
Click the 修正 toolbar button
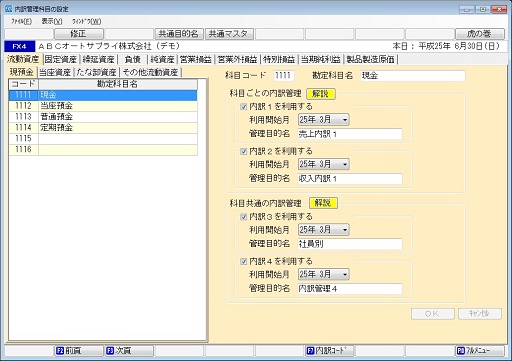tap(79, 34)
